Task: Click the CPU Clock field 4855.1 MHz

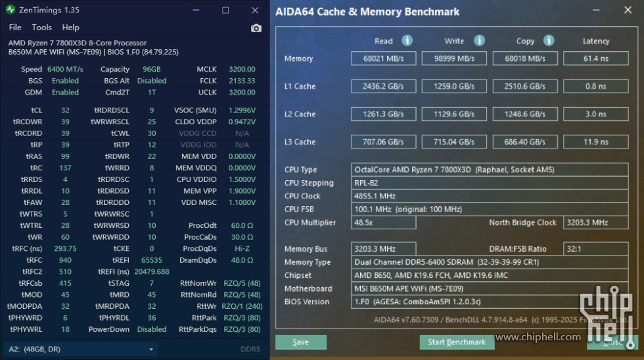Action: point(490,196)
